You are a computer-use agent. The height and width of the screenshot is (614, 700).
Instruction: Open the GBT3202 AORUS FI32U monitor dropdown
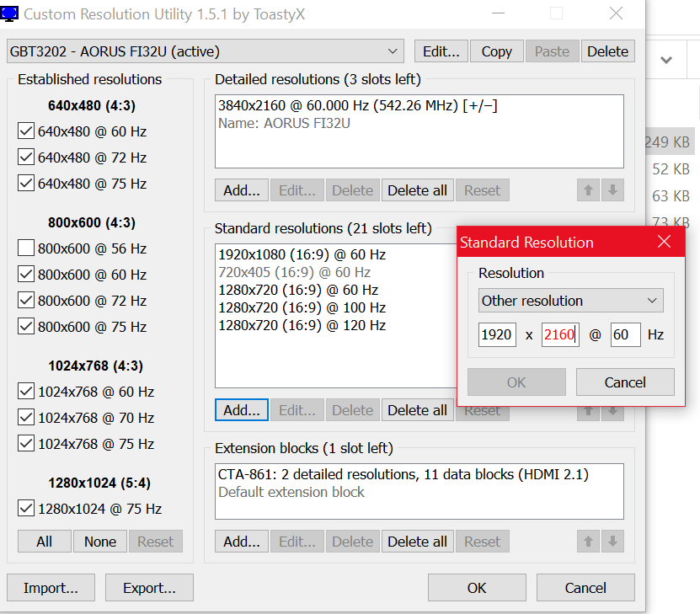coord(206,51)
